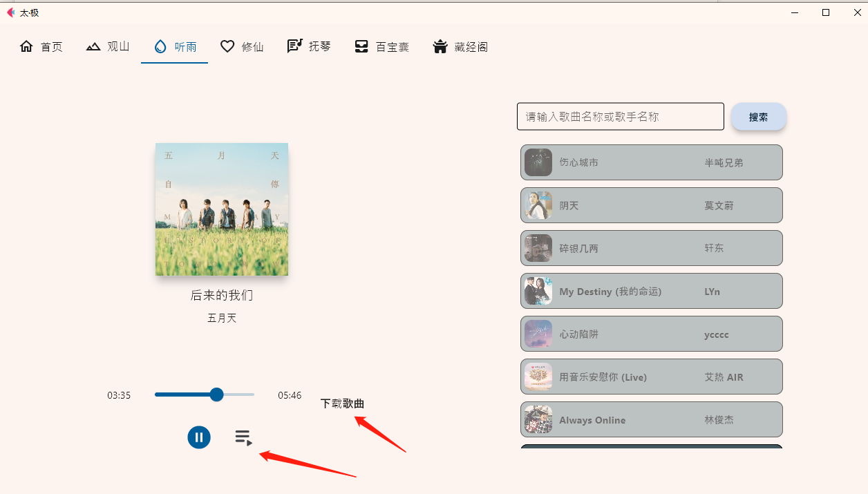Go to the 藏经阁 tab
868x494 pixels.
460,47
